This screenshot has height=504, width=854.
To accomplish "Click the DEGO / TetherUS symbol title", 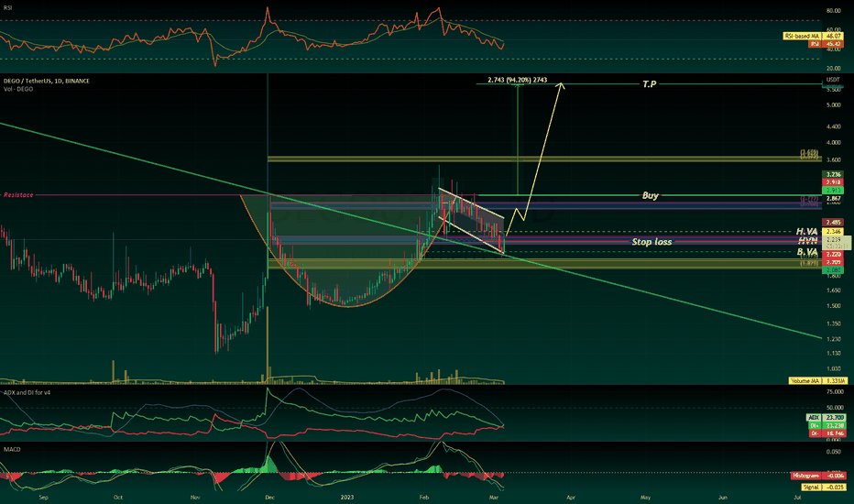I will (x=47, y=81).
